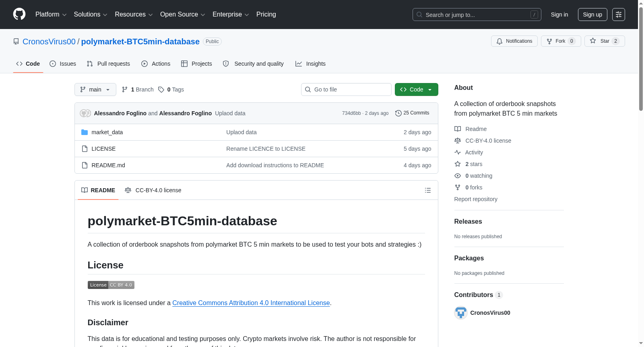Click the Readme book icon in About
The width and height of the screenshot is (644, 347).
pyautogui.click(x=458, y=129)
